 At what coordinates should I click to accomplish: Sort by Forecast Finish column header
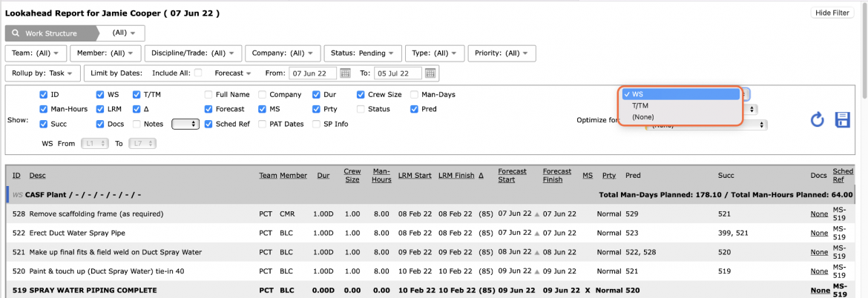[558, 175]
